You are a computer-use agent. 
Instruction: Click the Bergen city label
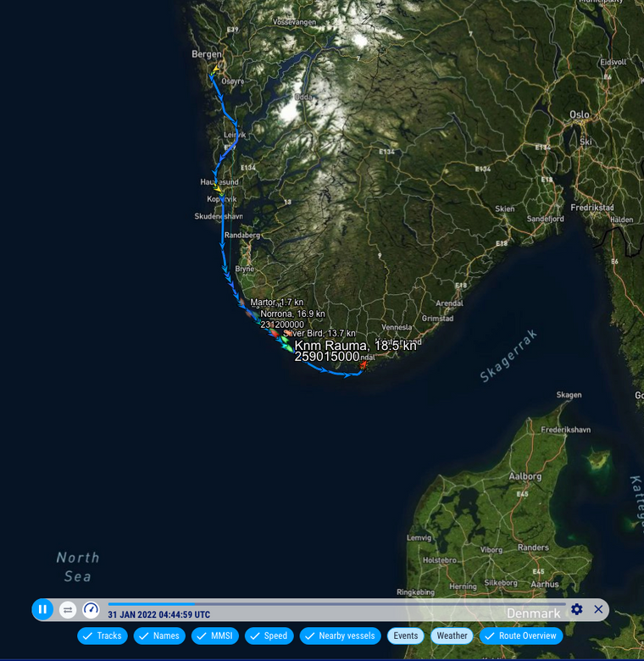pyautogui.click(x=207, y=54)
